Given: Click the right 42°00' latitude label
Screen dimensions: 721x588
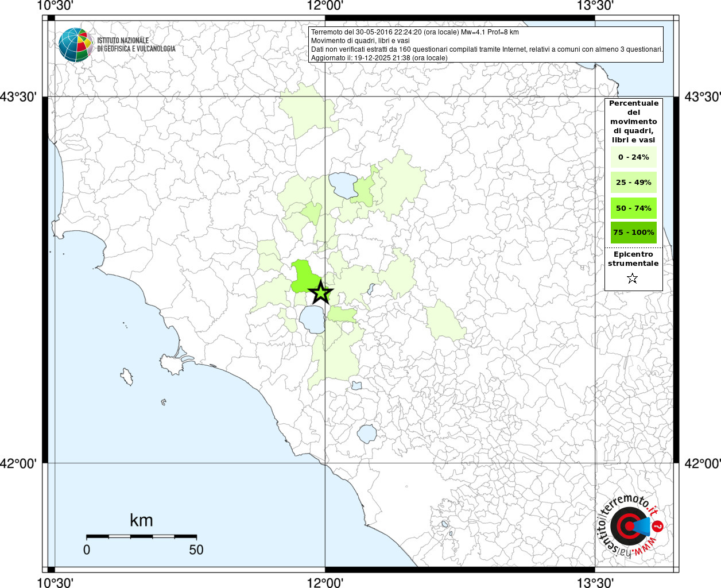Looking at the screenshot, I should point(702,463).
